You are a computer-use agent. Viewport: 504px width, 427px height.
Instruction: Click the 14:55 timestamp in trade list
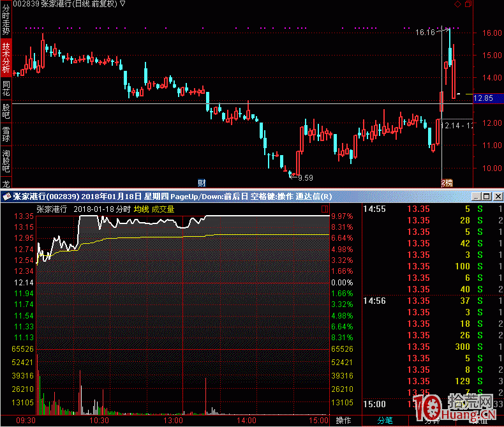coord(374,209)
